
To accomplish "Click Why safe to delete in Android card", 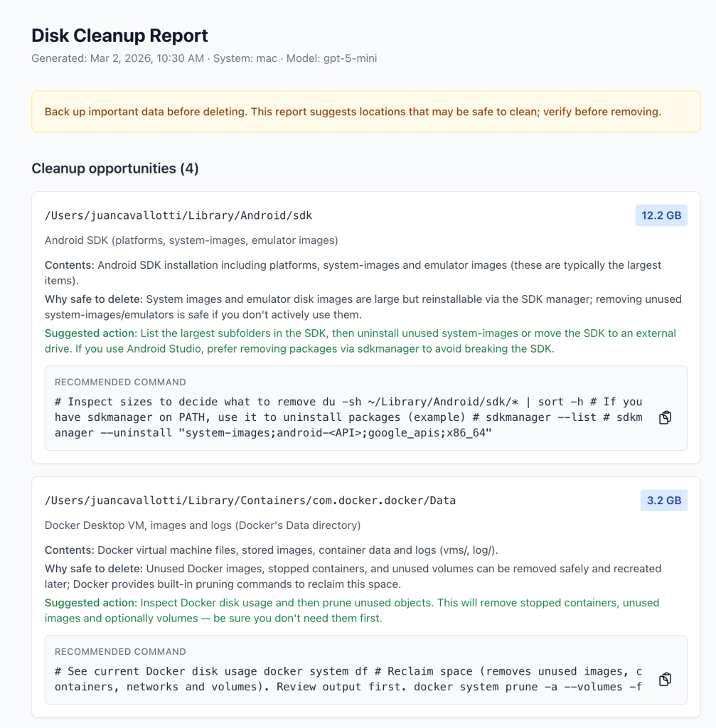I will [94, 299].
